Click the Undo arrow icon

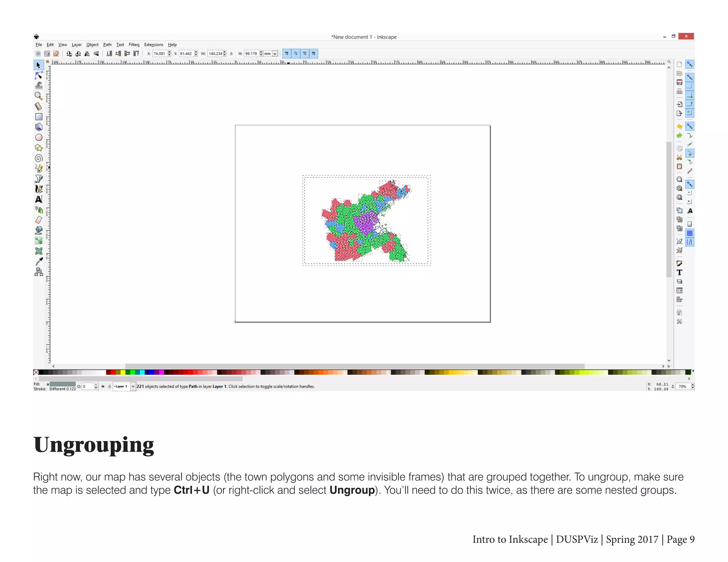[x=679, y=126]
